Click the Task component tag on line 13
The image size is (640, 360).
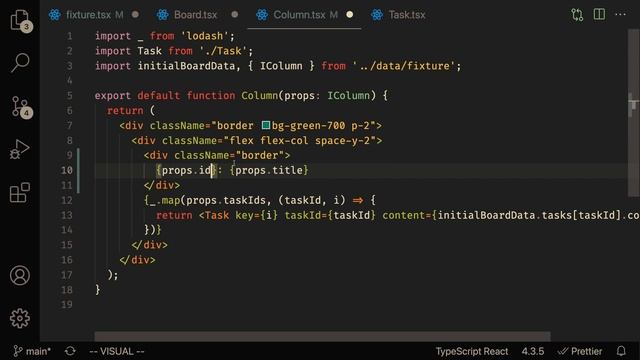[x=217, y=215]
